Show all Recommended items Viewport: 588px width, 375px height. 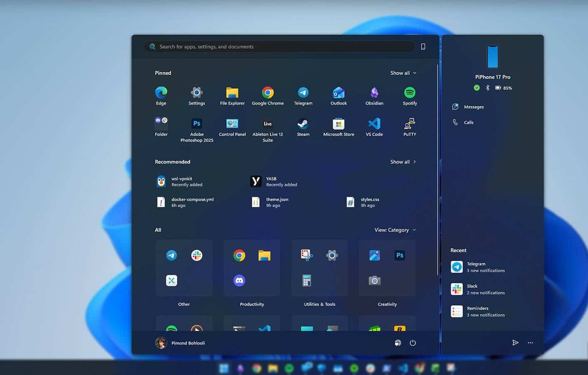pos(403,162)
